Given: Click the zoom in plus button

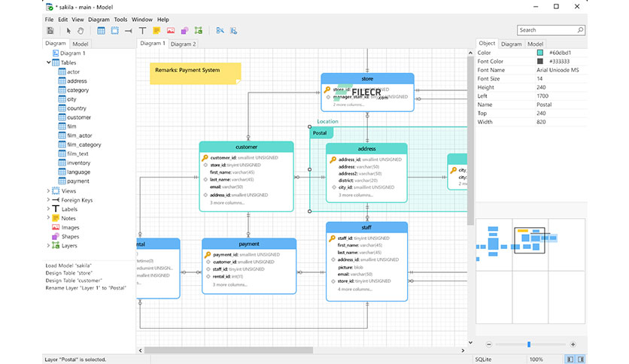Looking at the screenshot, I should [x=573, y=344].
